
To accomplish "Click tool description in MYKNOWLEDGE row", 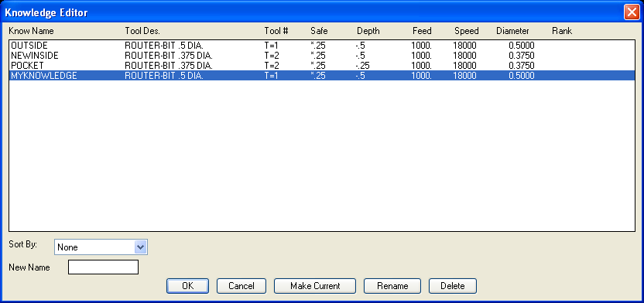I will pyautogui.click(x=164, y=76).
